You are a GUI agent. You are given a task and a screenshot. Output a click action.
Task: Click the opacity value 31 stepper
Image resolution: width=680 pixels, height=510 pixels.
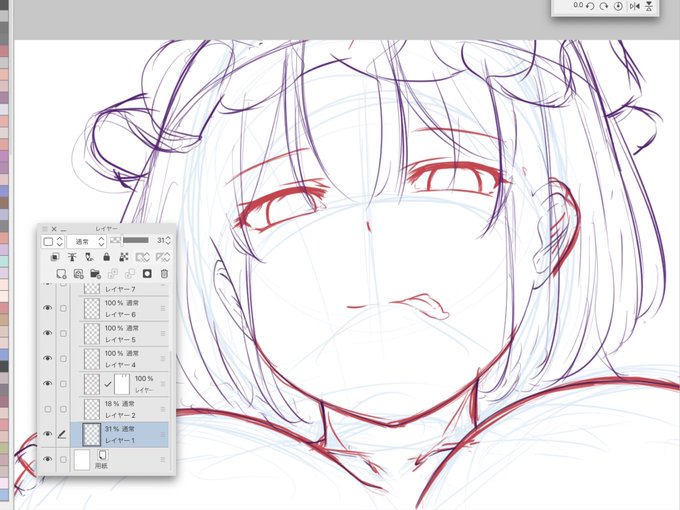[168, 240]
